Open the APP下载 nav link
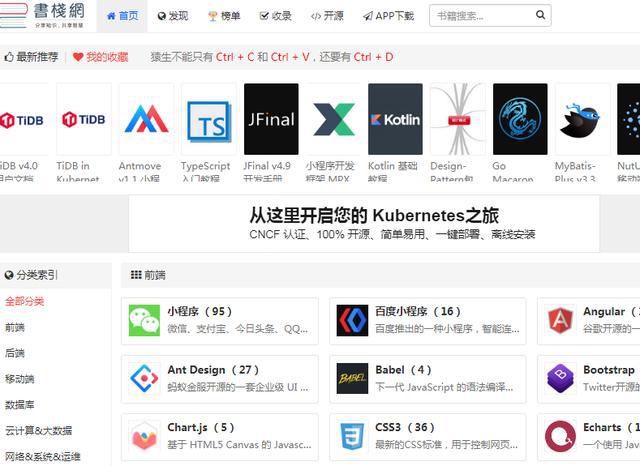Viewport: 640px width, 466px height. [389, 16]
